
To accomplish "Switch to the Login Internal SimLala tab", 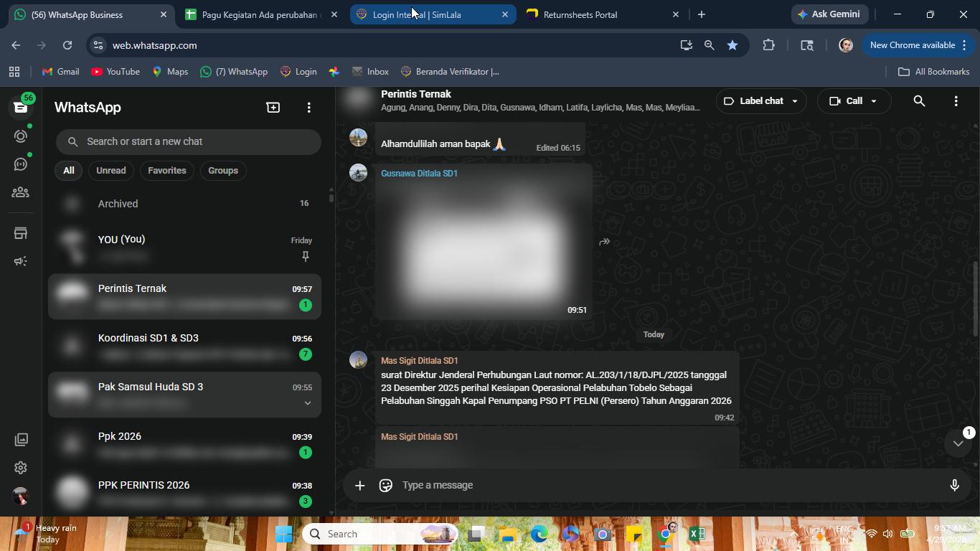I will pos(433,14).
